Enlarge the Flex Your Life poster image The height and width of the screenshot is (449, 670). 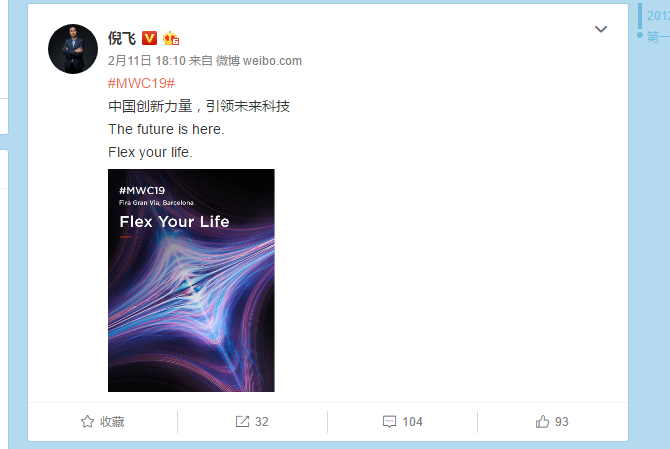(191, 280)
